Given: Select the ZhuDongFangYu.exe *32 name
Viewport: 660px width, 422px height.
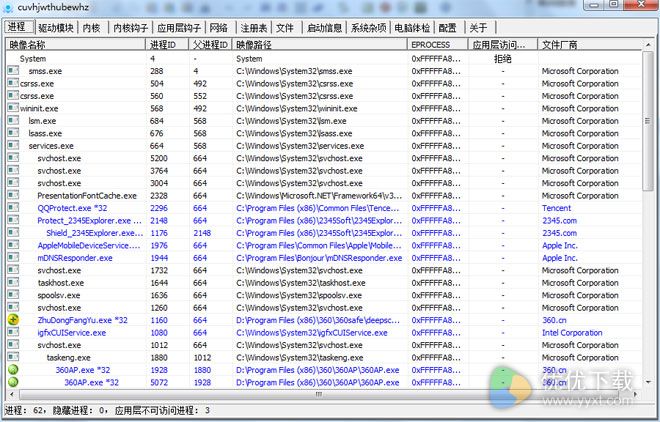Looking at the screenshot, I should pos(82,320).
